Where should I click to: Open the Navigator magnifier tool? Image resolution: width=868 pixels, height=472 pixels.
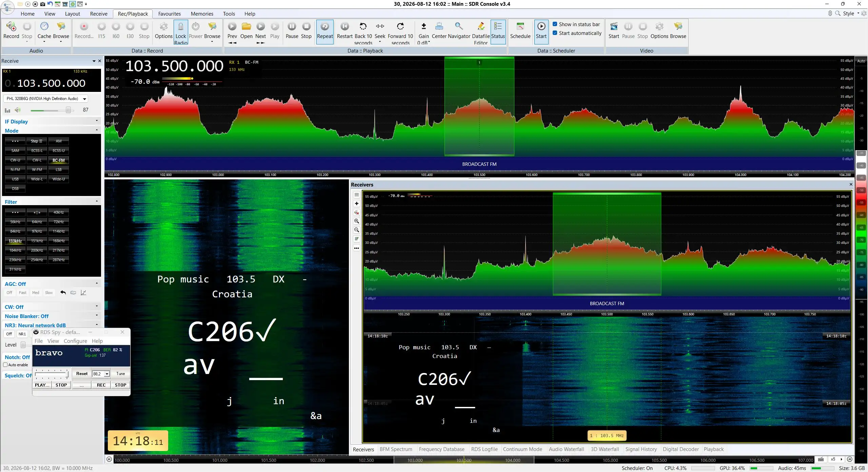click(459, 26)
